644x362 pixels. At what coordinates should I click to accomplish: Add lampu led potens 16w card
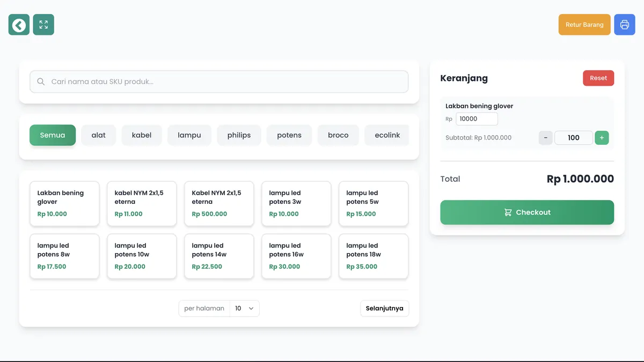[296, 256]
